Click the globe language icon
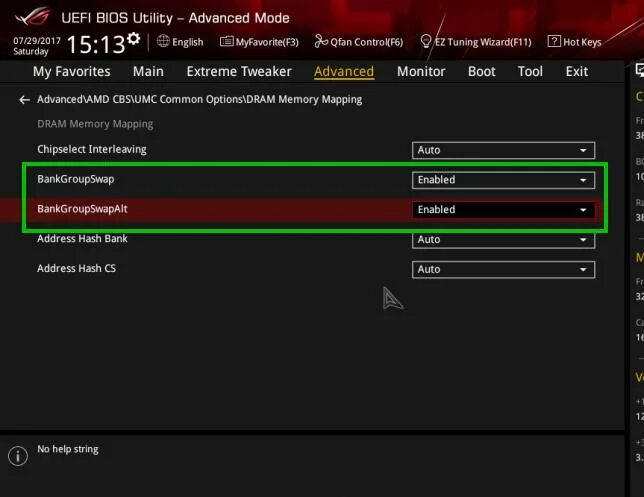644x497 pixels. [163, 41]
